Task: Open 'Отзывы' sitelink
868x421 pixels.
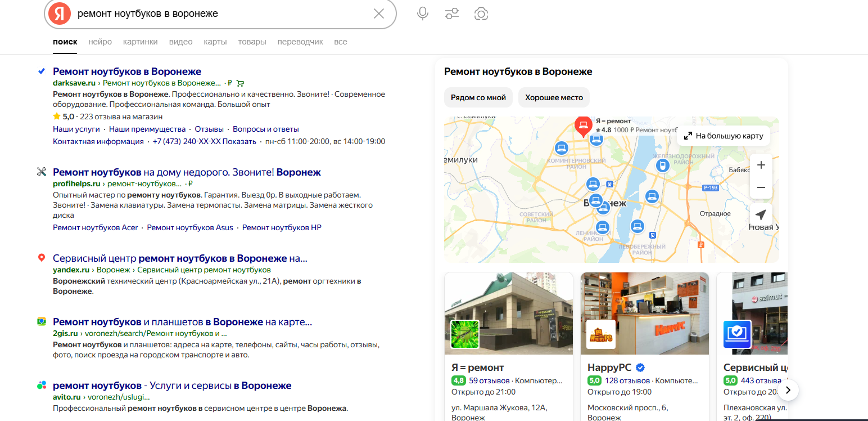Action: click(x=209, y=129)
